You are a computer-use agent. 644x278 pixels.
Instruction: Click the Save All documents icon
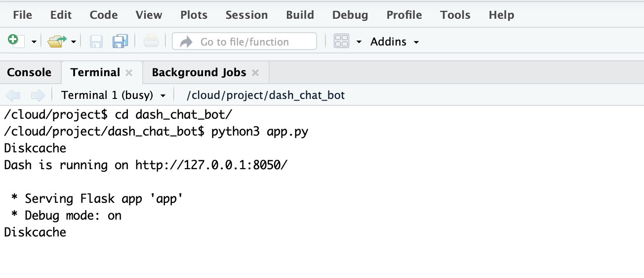coord(120,42)
